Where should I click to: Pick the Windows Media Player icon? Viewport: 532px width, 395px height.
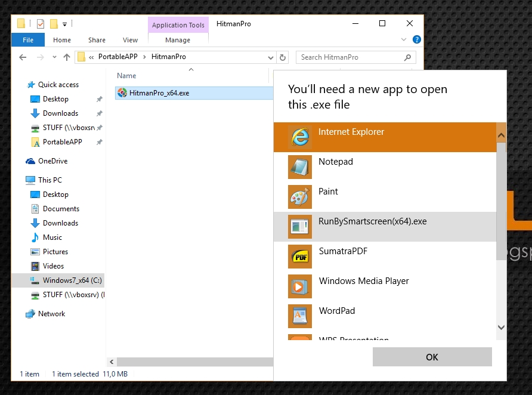click(x=300, y=286)
